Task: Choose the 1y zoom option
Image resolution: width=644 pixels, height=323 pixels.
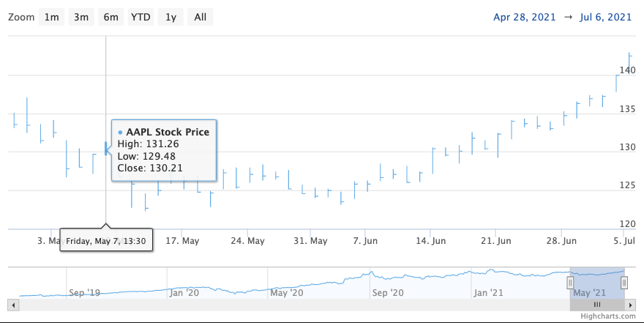Action: click(x=171, y=17)
